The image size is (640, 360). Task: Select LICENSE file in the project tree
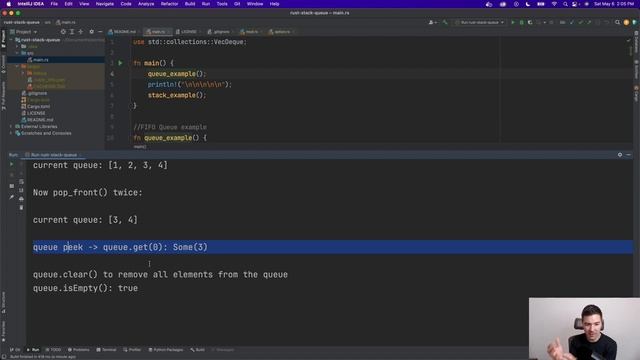[x=36, y=113]
